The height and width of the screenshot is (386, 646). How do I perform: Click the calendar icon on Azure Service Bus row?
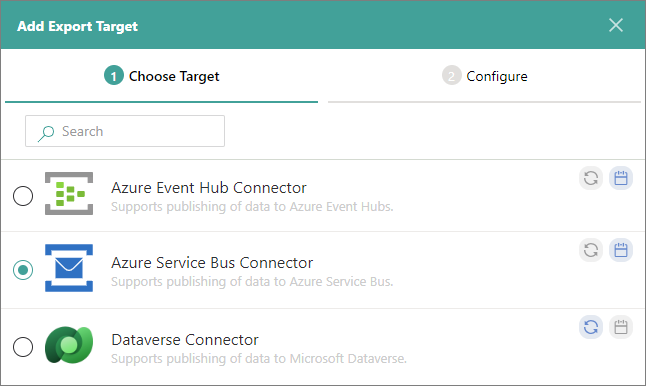[x=621, y=250]
